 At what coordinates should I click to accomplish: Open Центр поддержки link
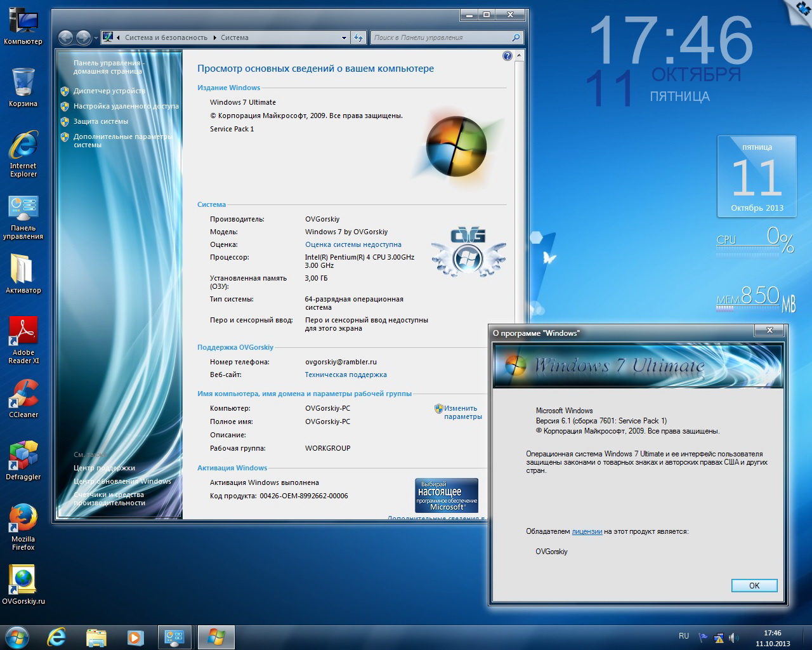[104, 468]
